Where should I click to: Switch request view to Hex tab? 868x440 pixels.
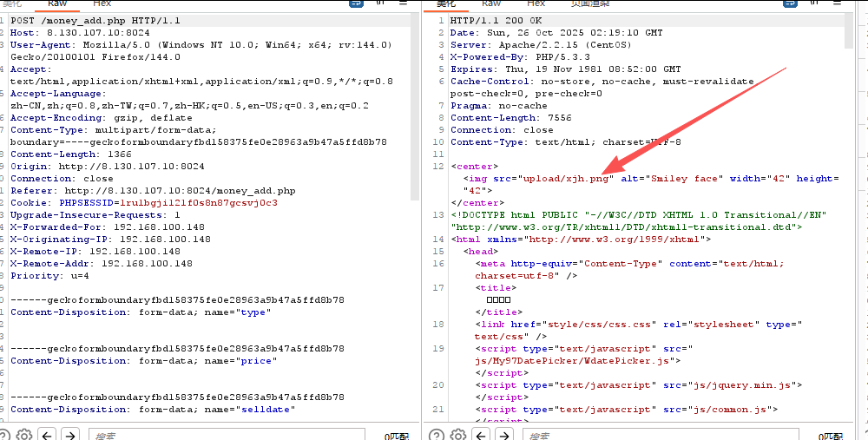[102, 3]
